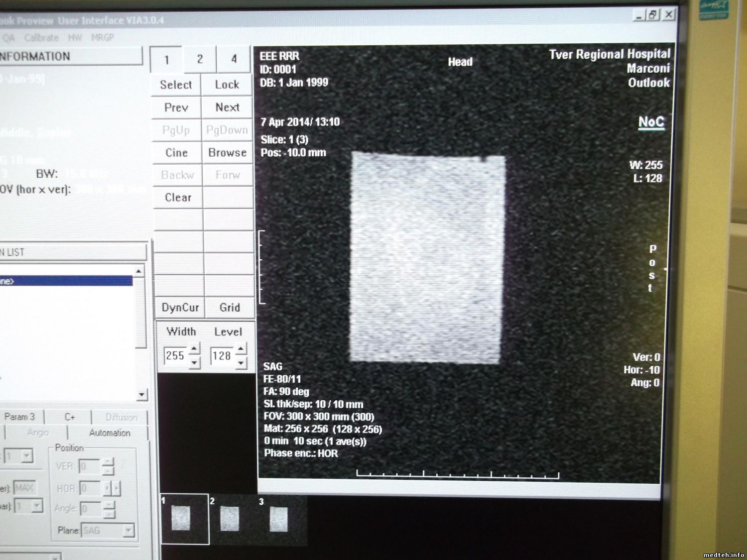Click the Next image button

(227, 108)
